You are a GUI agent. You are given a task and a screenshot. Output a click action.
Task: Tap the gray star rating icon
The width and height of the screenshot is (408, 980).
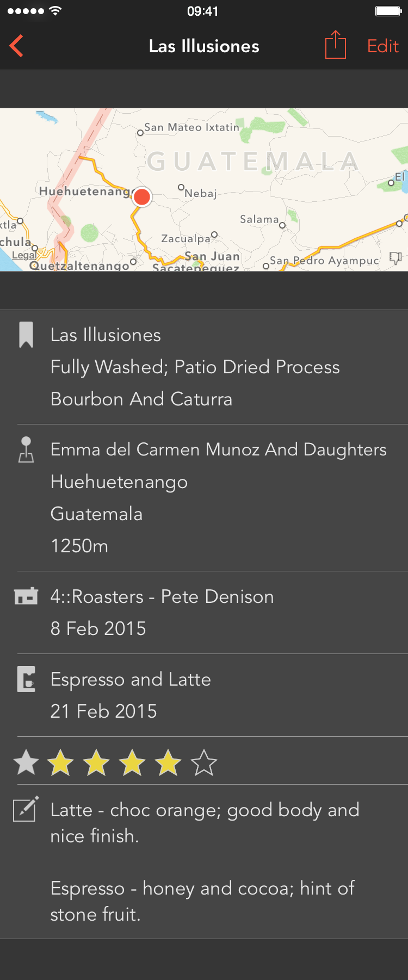26,762
